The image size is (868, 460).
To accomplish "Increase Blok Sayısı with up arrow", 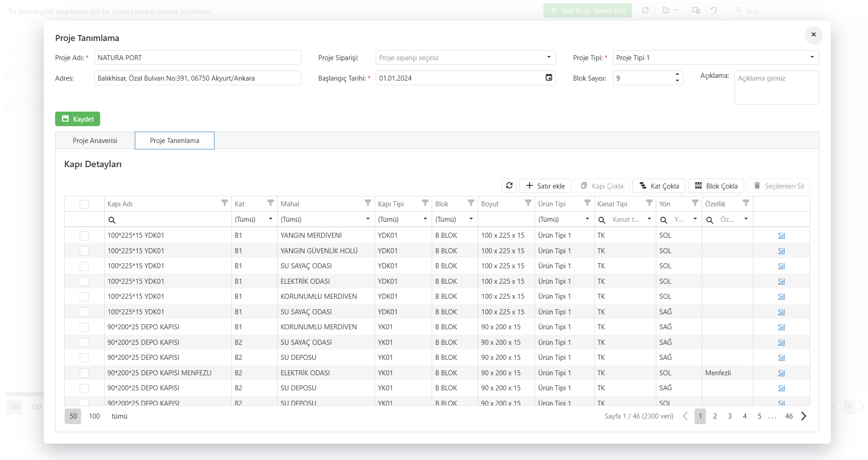I will point(677,74).
